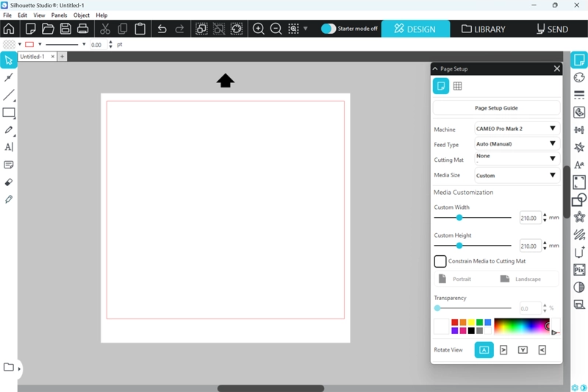
Task: Click the Zoom In magnifier icon
Action: tap(259, 29)
